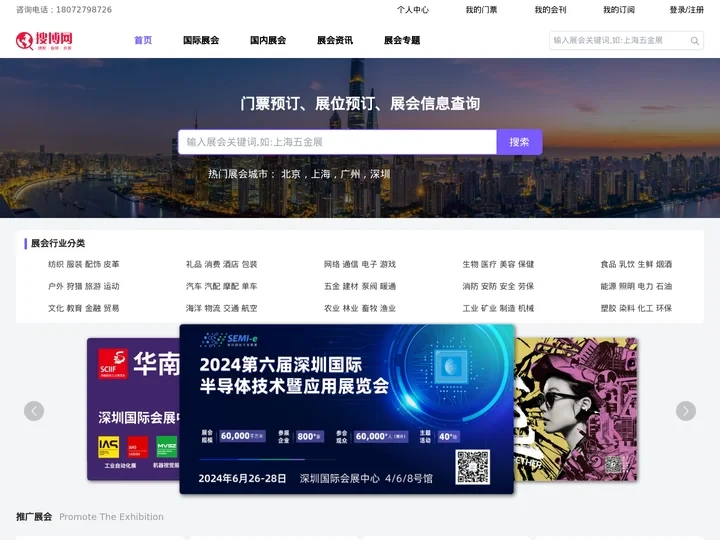The image size is (720, 540).
Task: Go to next carousel slide arrow
Action: point(686,411)
